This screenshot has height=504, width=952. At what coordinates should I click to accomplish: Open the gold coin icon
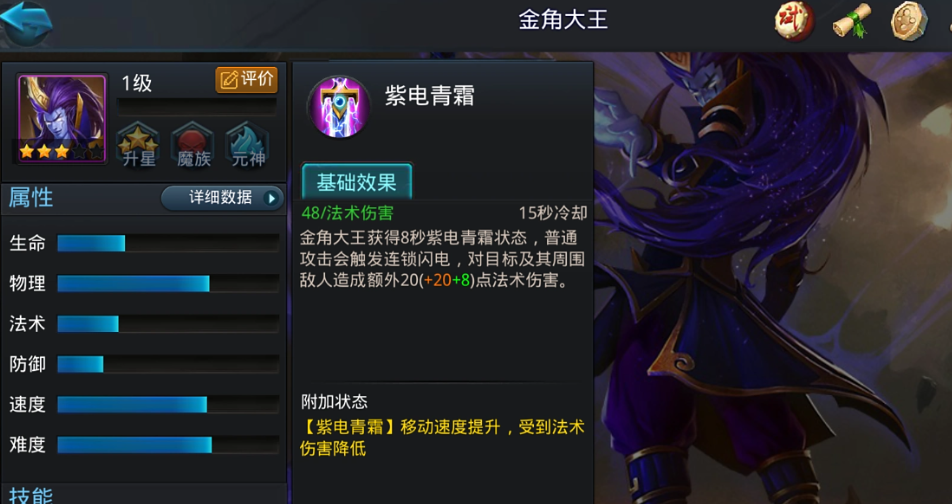pos(909,21)
